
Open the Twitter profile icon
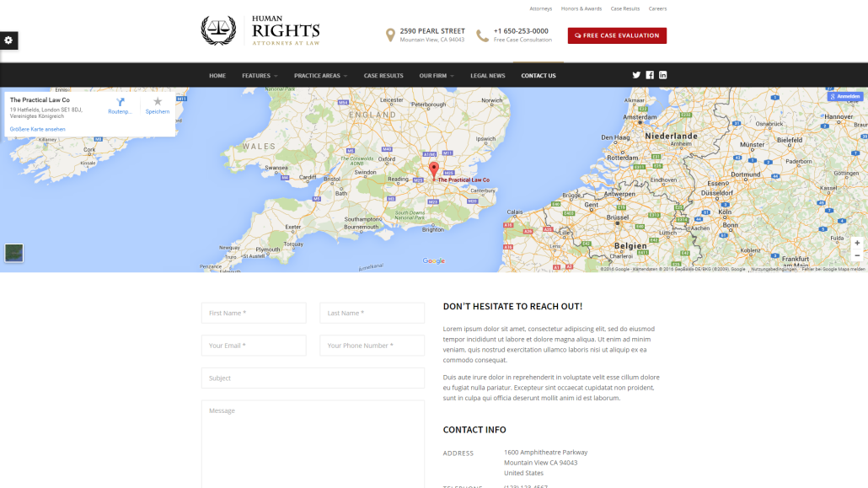coord(636,75)
